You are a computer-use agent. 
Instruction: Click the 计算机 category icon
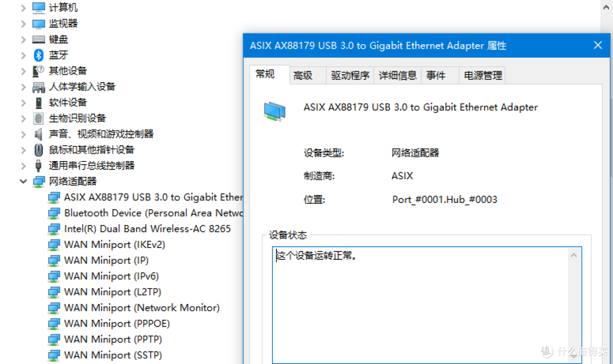(39, 7)
